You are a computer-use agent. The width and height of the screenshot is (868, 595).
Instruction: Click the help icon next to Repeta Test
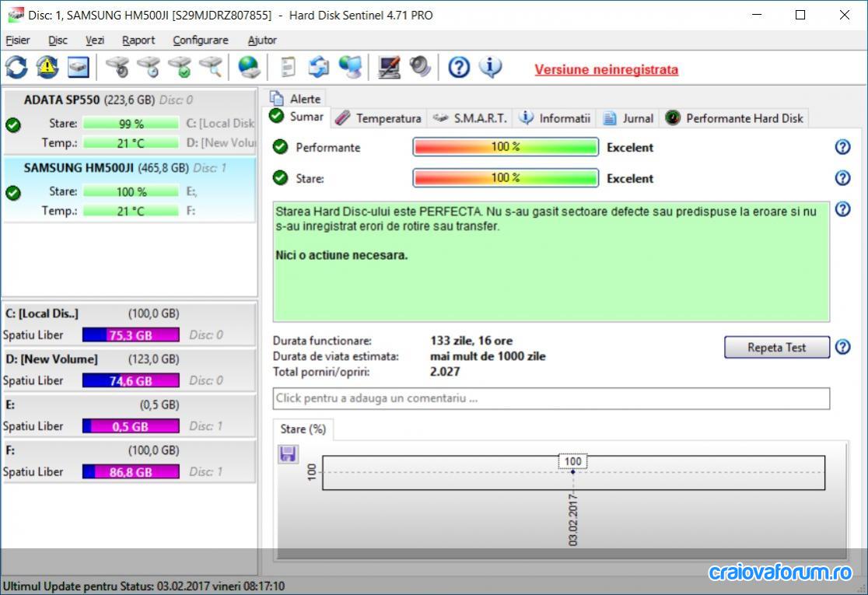point(842,347)
